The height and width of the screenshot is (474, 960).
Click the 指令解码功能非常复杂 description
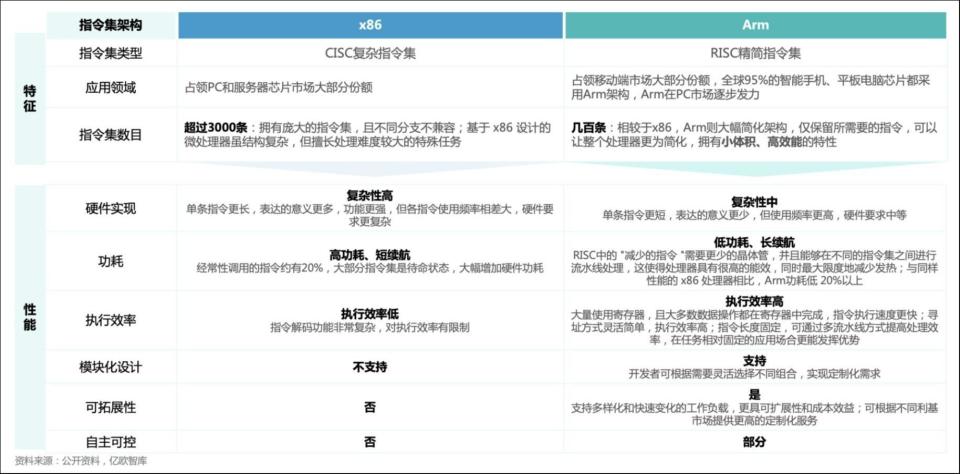pos(370,327)
